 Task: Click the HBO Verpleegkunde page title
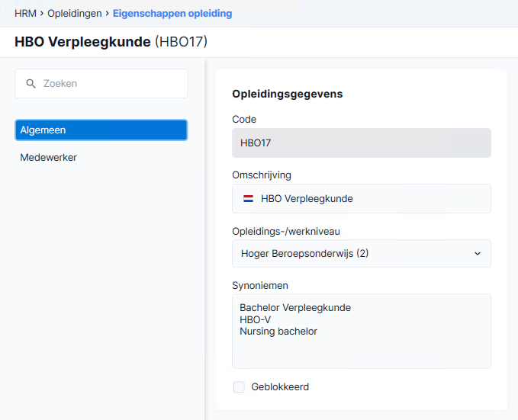[82, 42]
